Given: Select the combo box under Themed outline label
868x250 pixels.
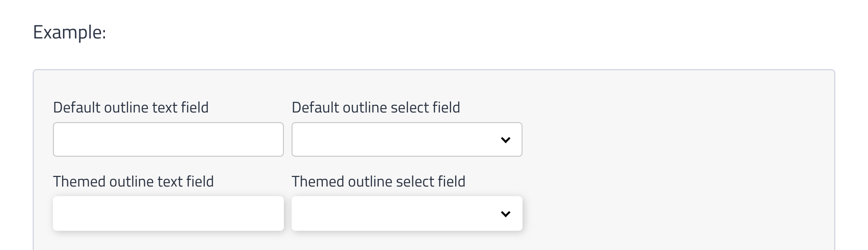Looking at the screenshot, I should 407,213.
